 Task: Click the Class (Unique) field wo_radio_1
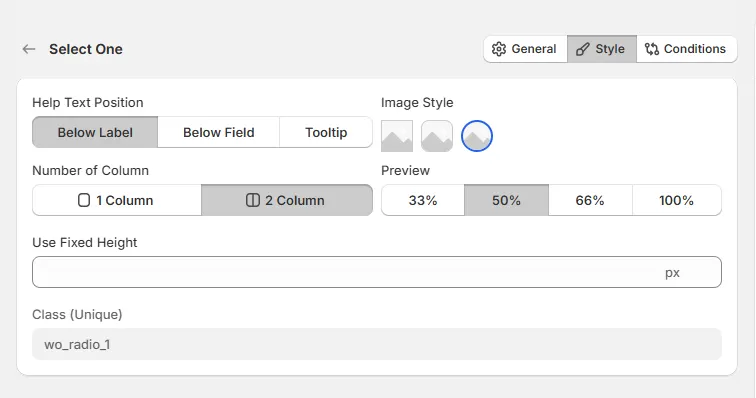[x=377, y=344]
